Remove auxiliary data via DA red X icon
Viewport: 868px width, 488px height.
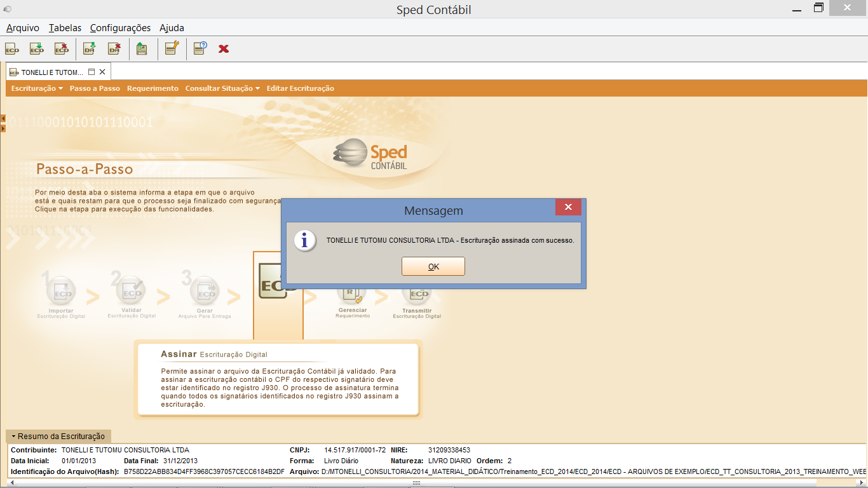[x=114, y=48]
